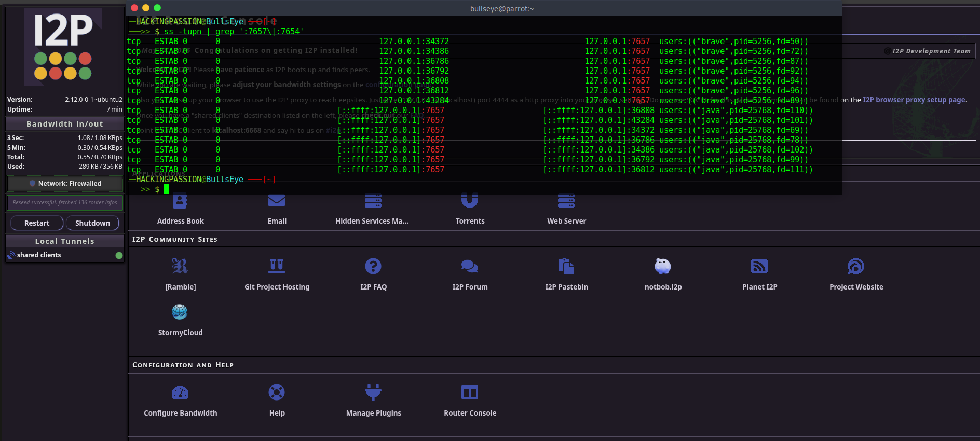
Task: Click the StormyCloud label text
Action: tap(181, 333)
